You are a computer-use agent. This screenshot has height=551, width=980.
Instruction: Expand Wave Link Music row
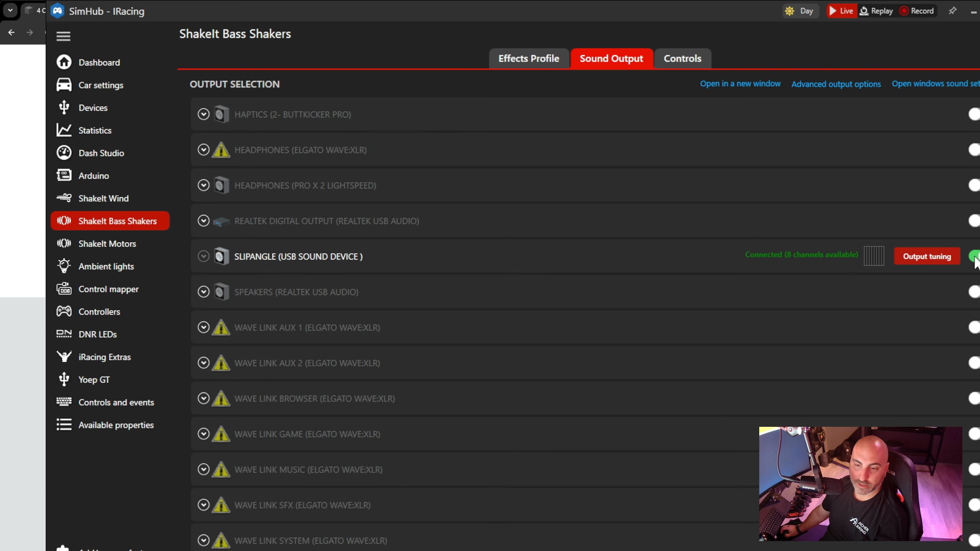203,469
